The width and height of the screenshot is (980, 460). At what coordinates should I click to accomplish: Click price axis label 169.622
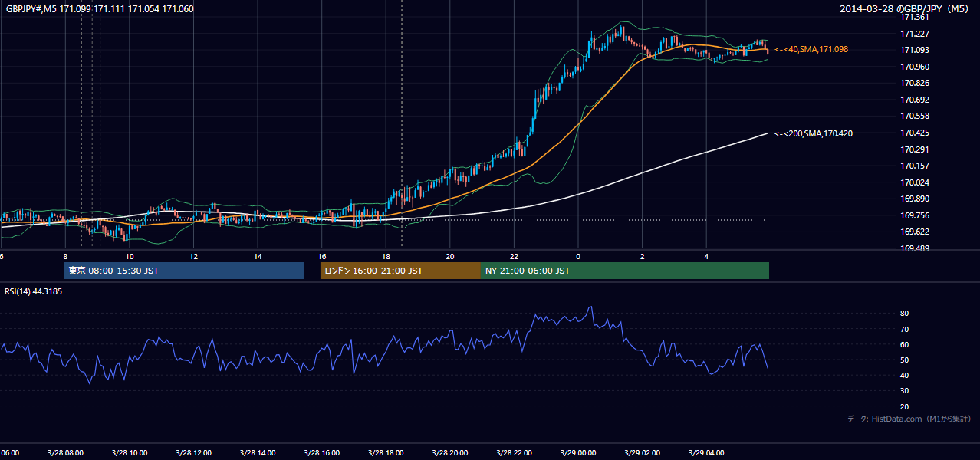pyautogui.click(x=915, y=232)
